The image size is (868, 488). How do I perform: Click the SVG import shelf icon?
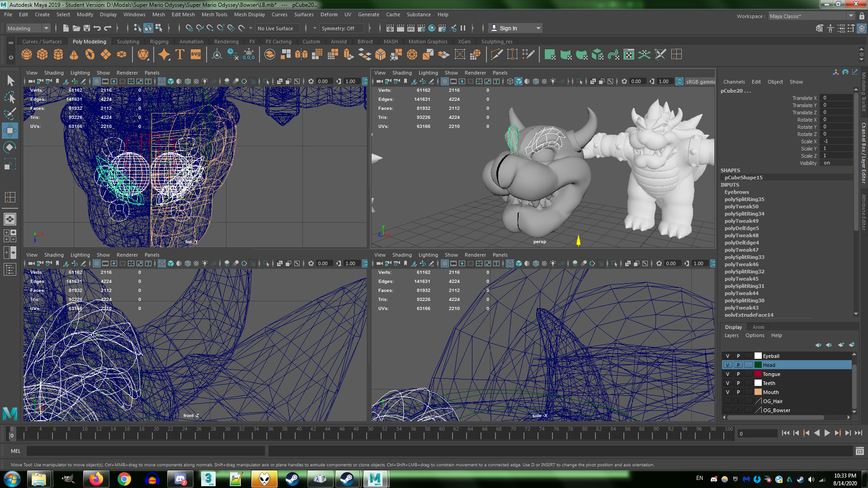coord(196,55)
